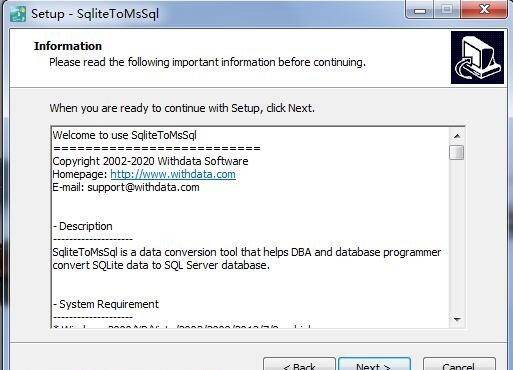This screenshot has height=370, width=513.
Task: Cancel the installation
Action: pos(459,364)
